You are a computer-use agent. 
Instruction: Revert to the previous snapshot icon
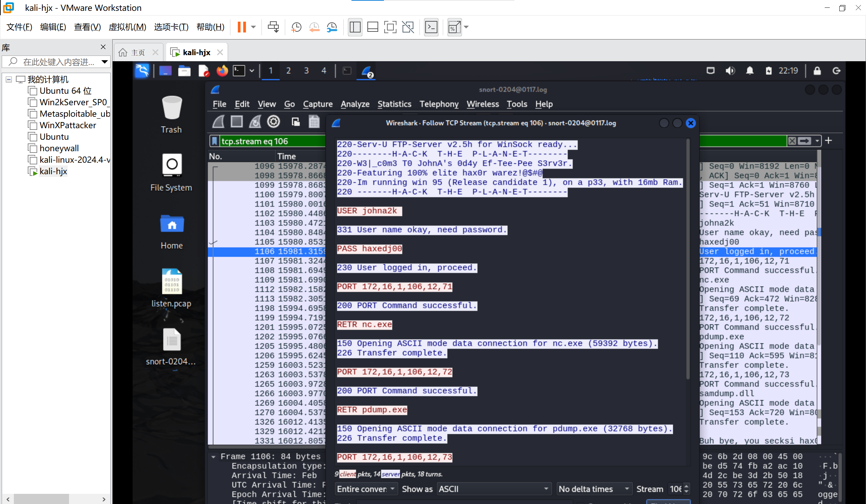point(315,27)
